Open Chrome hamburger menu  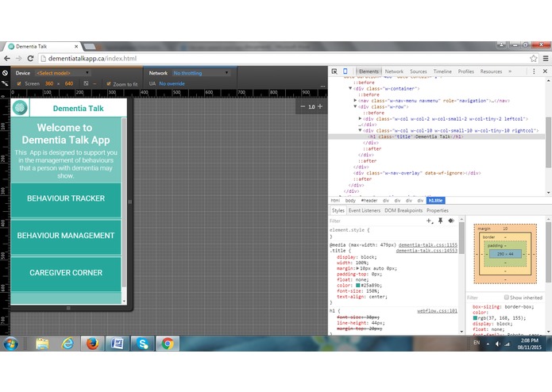(x=546, y=59)
